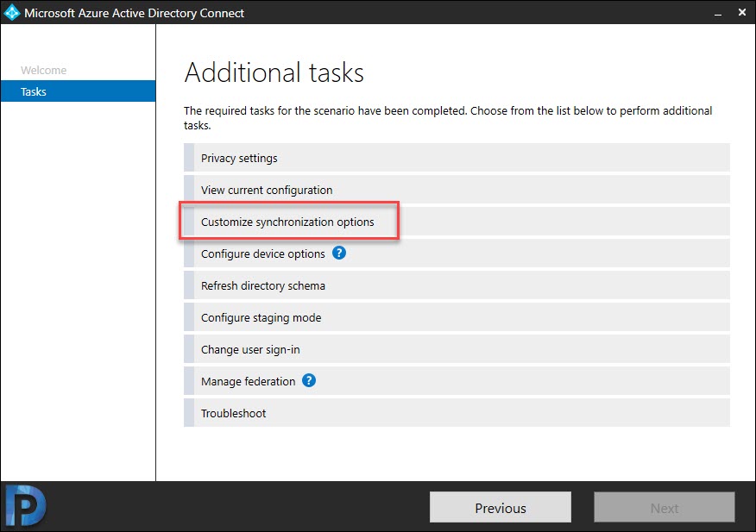756x532 pixels.
Task: Choose Customize synchronization options
Action: [457, 222]
